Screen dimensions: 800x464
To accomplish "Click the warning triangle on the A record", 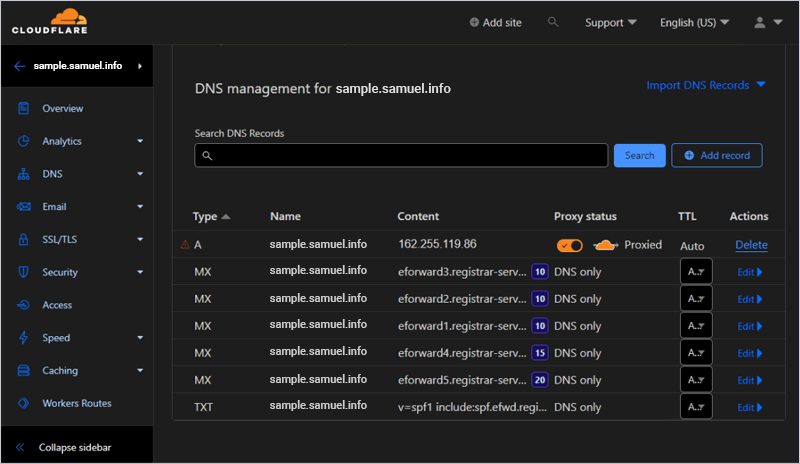I will tap(185, 245).
